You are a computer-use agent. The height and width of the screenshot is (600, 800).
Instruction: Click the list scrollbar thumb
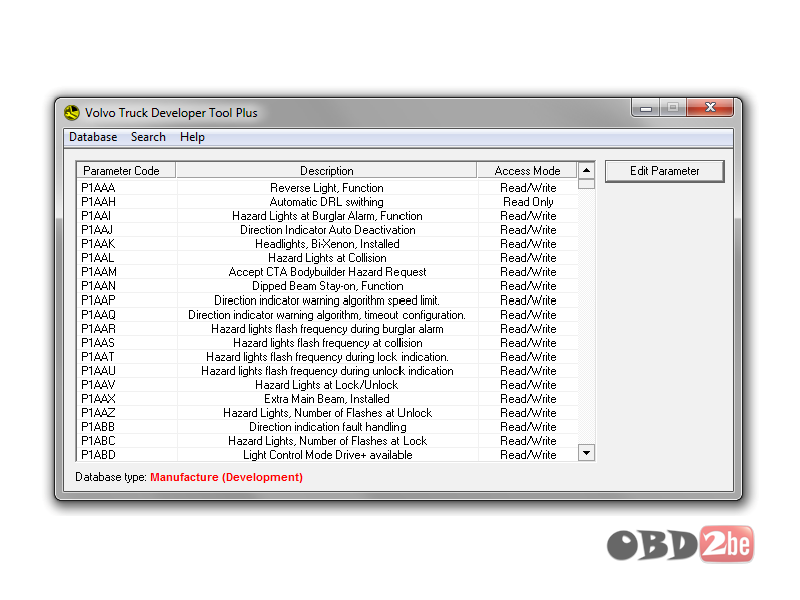click(x=586, y=184)
